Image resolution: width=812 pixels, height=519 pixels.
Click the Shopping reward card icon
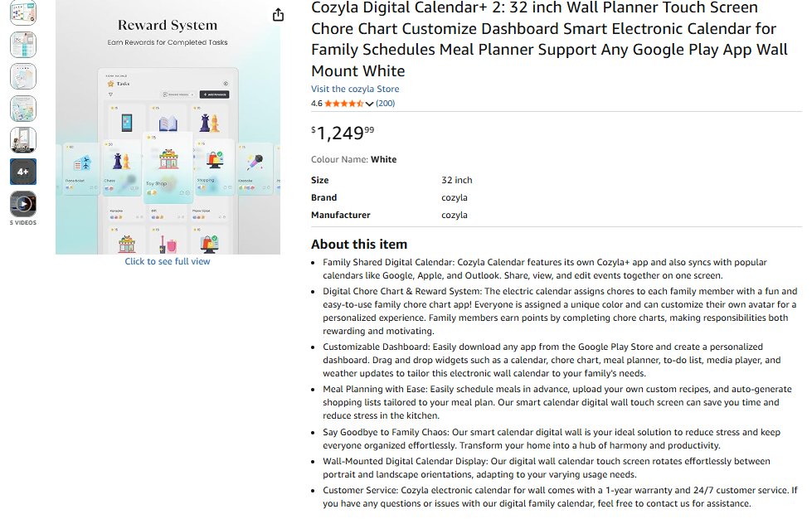click(214, 159)
